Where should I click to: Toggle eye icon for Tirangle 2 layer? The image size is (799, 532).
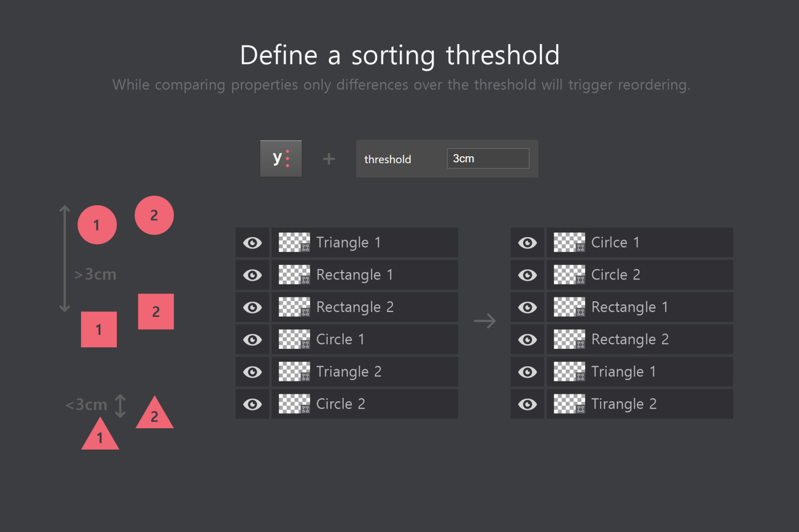click(527, 404)
